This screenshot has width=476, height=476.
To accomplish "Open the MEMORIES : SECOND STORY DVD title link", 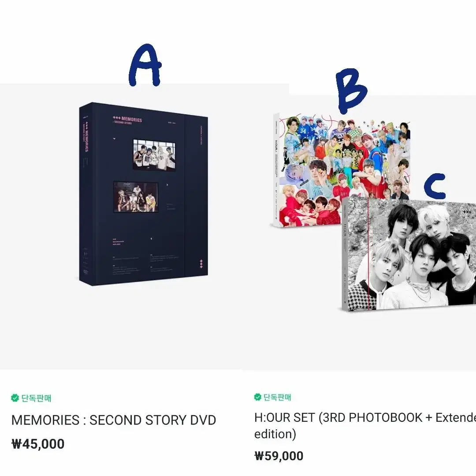I will point(114,420).
